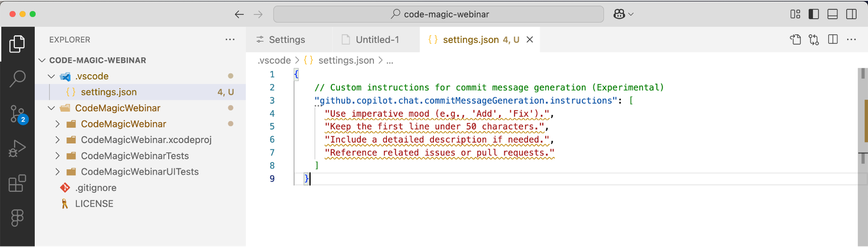
Task: Open the .gitignore file
Action: pos(96,188)
